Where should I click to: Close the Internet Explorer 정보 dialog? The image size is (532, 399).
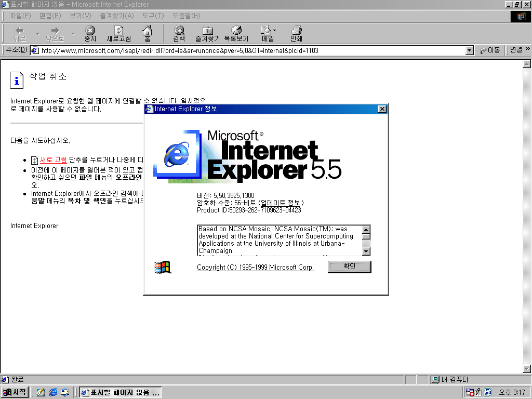point(382,109)
